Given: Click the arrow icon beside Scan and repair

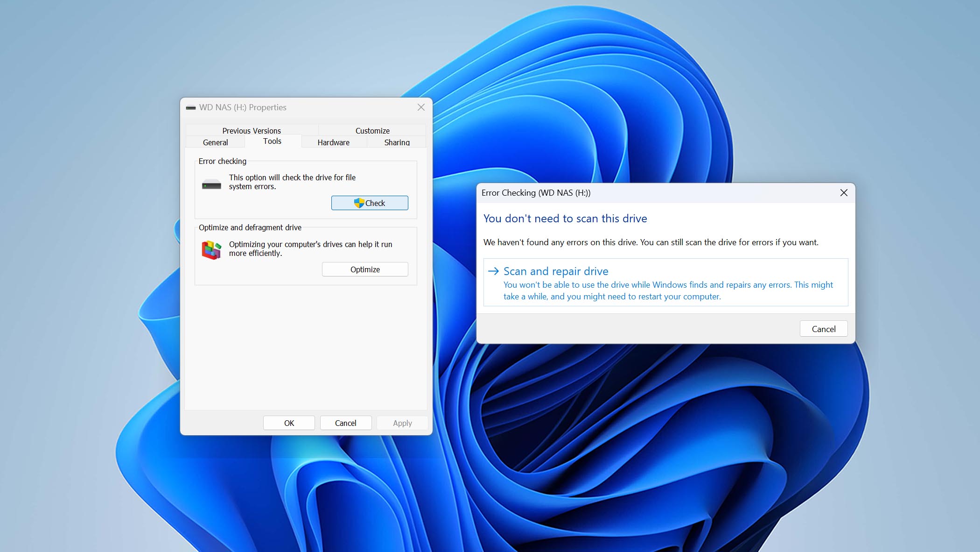Looking at the screenshot, I should (493, 271).
